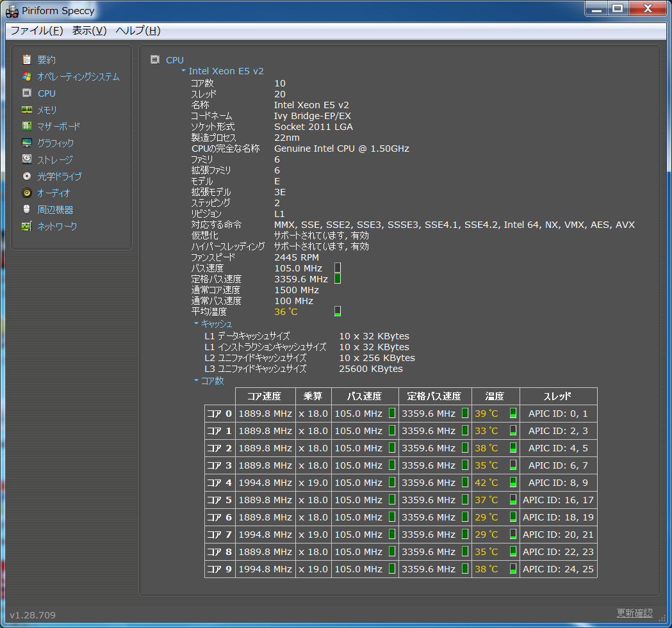Click the コードネーム value Ivy Bridge-EP/EX
The width and height of the screenshot is (672, 628).
(x=313, y=116)
